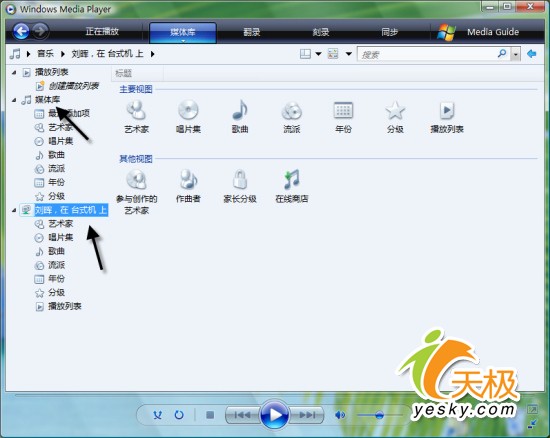Image resolution: width=550 pixels, height=438 pixels.
Task: Select 艺术家 under 刘晖，在 台式机 上
Action: click(x=60, y=223)
